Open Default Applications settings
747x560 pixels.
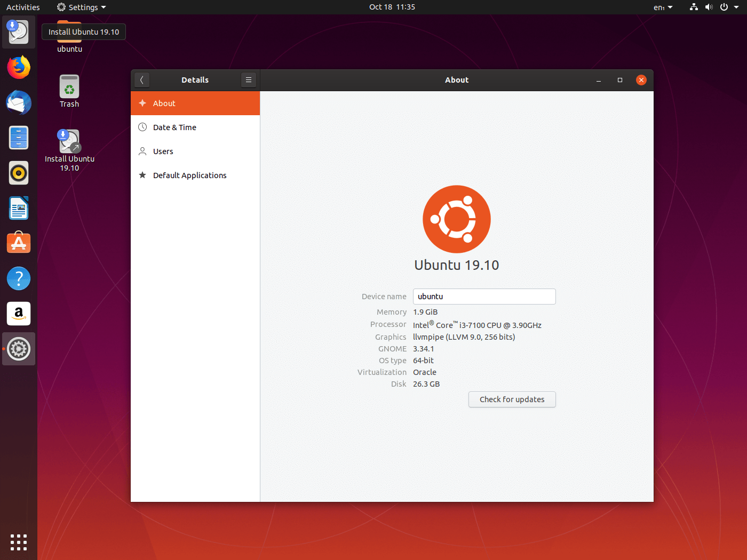[x=195, y=175]
